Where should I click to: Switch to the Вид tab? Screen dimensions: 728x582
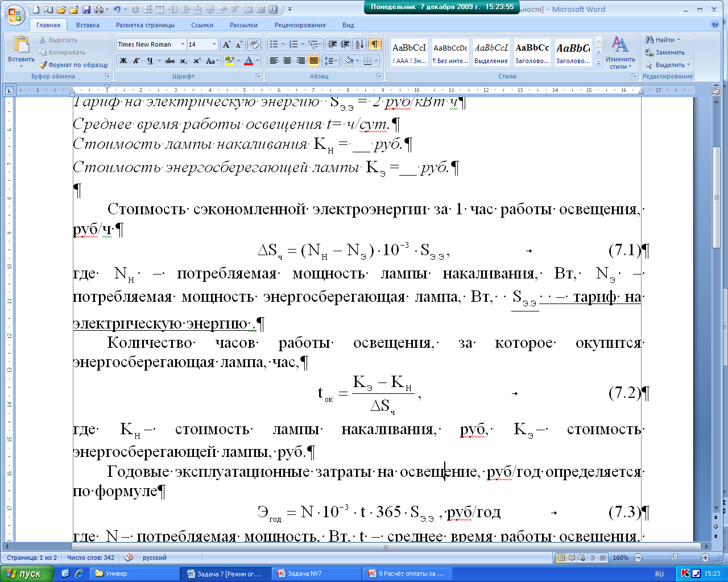[348, 25]
